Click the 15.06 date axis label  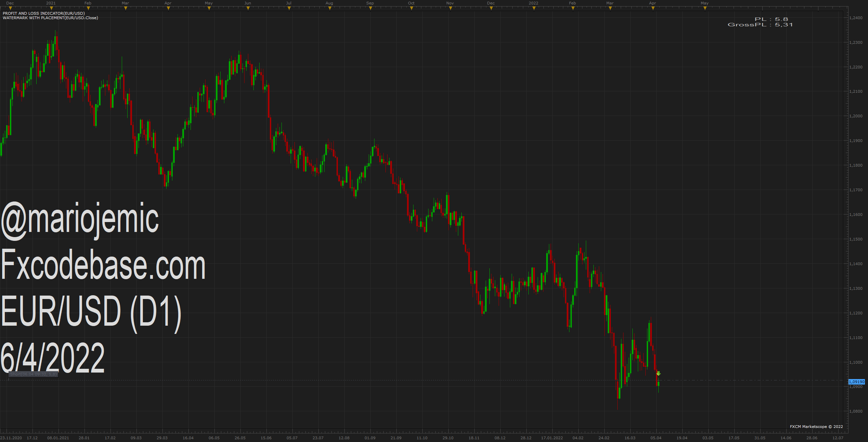[x=266, y=438]
